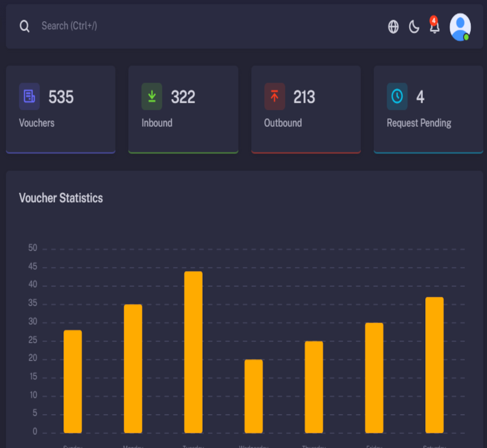Screen dimensions: 487x448
Task: Select the 4 pending requests count
Action: coord(420,97)
